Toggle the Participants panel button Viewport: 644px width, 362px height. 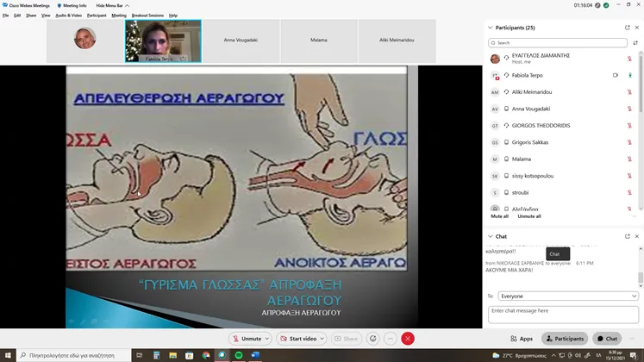(x=565, y=339)
